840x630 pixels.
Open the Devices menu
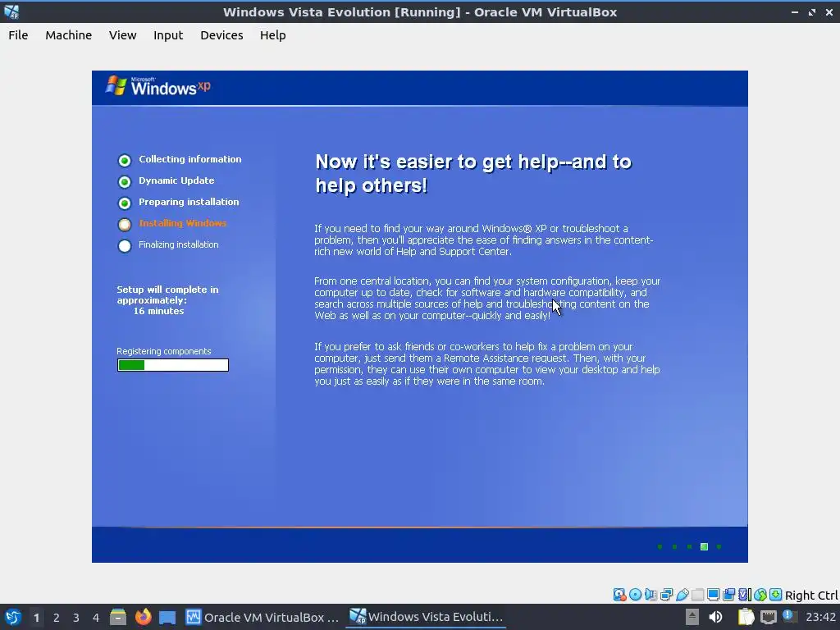click(221, 35)
